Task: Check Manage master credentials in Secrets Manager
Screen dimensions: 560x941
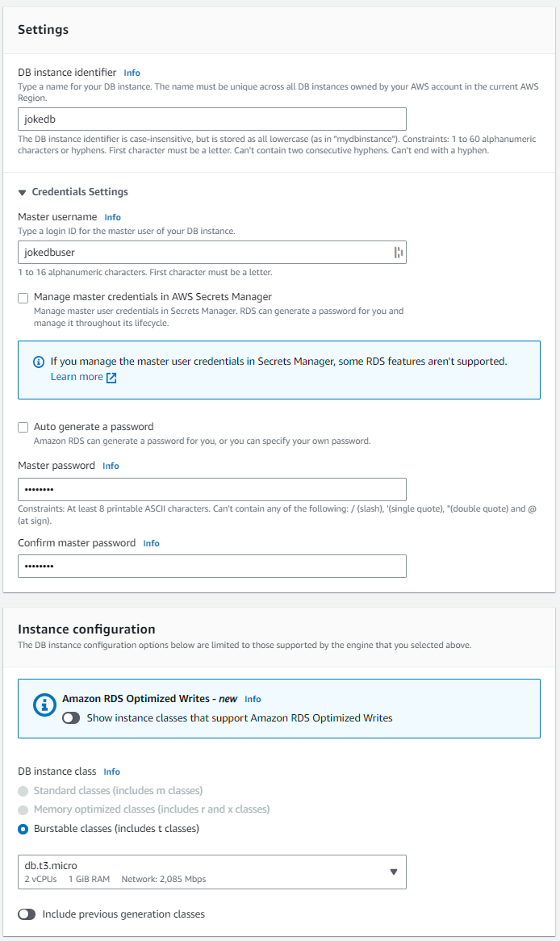Action: (x=23, y=298)
